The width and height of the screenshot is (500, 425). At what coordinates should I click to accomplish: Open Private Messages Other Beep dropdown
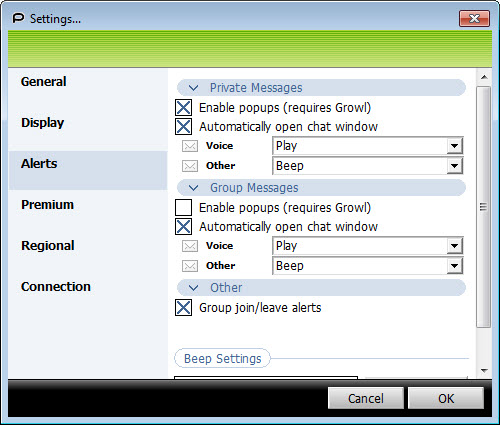coord(455,166)
